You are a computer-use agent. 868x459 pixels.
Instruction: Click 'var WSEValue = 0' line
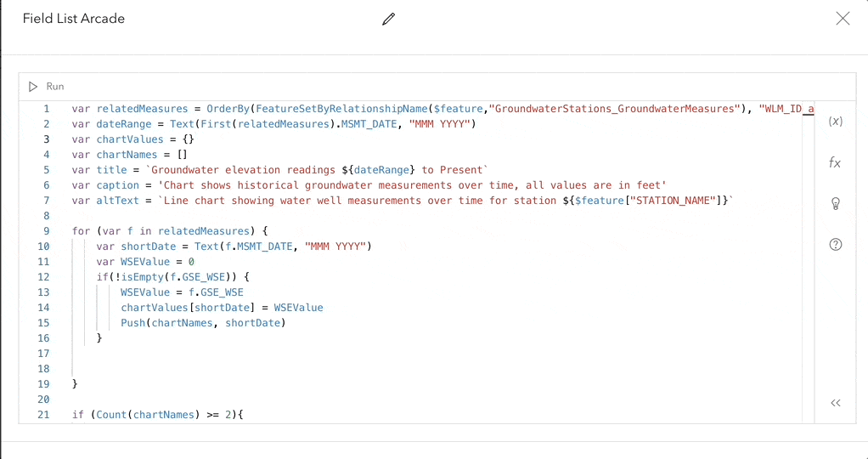point(145,262)
